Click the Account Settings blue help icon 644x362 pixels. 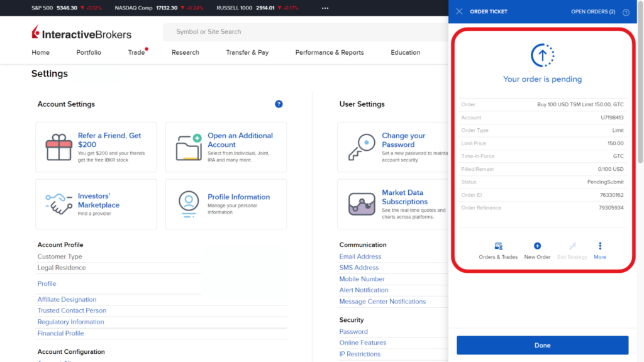pos(279,104)
